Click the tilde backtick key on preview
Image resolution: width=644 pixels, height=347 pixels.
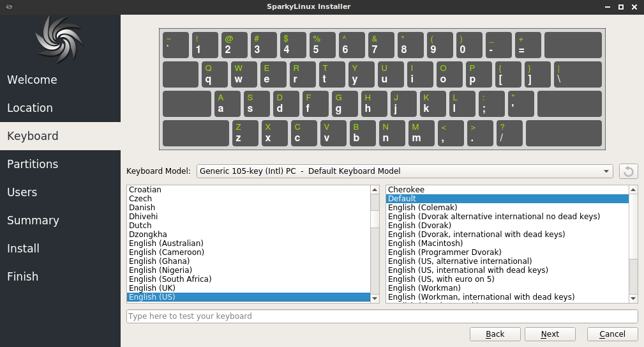pos(176,45)
